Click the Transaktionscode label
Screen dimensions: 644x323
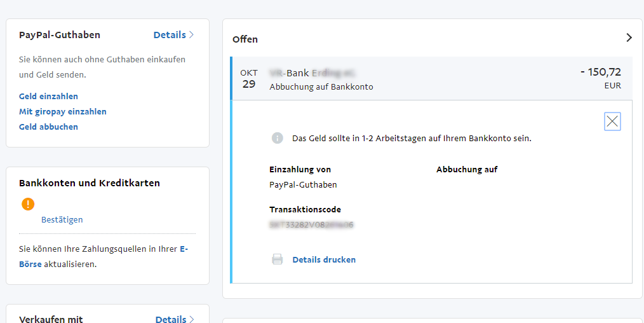[305, 210]
